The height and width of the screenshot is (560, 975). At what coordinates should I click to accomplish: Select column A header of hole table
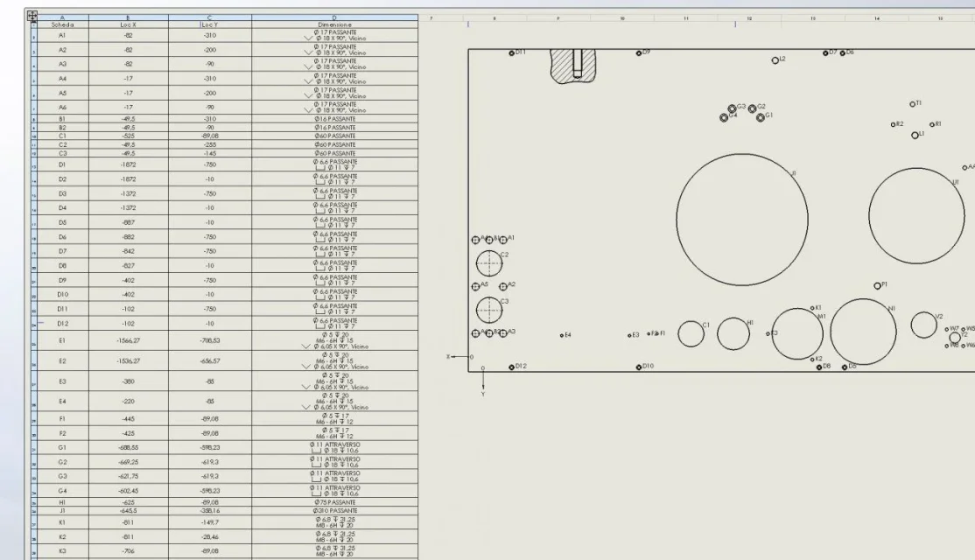(63, 18)
